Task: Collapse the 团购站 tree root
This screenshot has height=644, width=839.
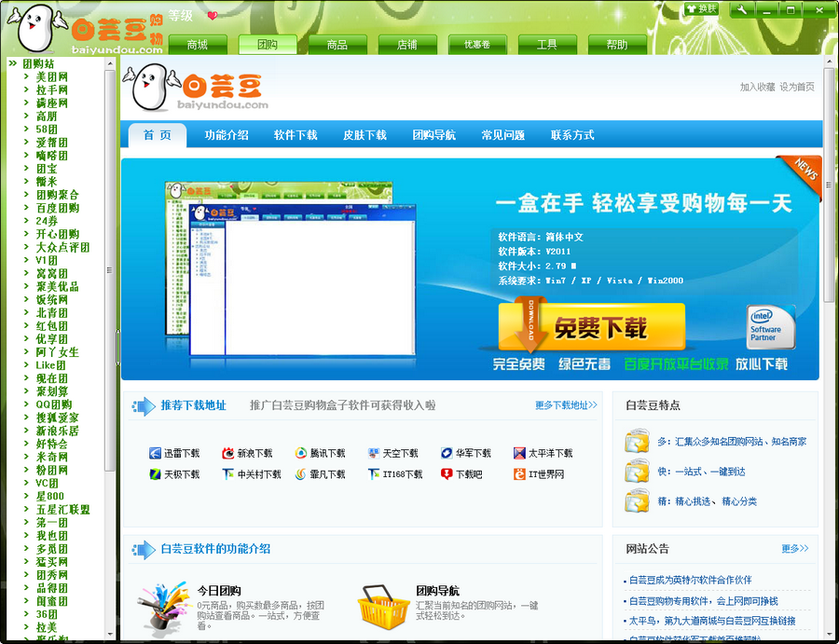Action: click(x=13, y=63)
